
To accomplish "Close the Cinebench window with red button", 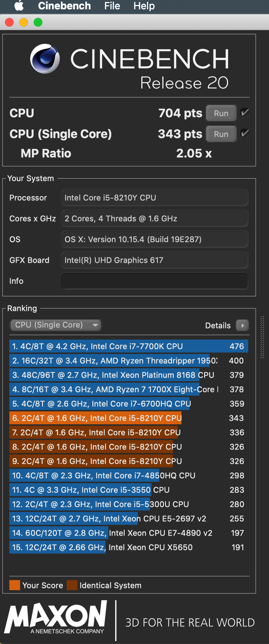I will pyautogui.click(x=9, y=22).
